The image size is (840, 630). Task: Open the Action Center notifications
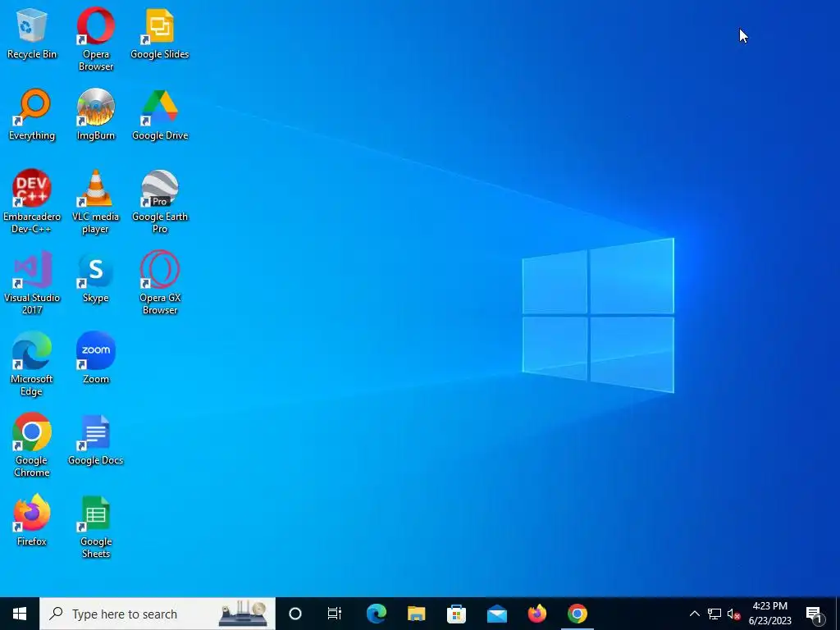pos(815,614)
